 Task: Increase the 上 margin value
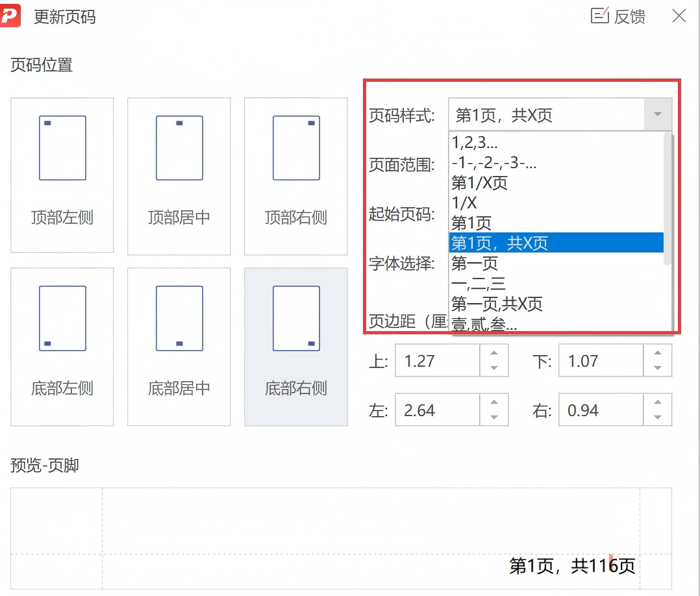click(x=494, y=353)
